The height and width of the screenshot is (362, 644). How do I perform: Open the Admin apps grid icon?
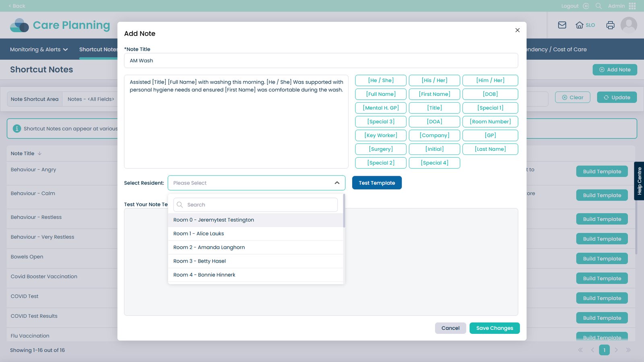[x=632, y=6]
